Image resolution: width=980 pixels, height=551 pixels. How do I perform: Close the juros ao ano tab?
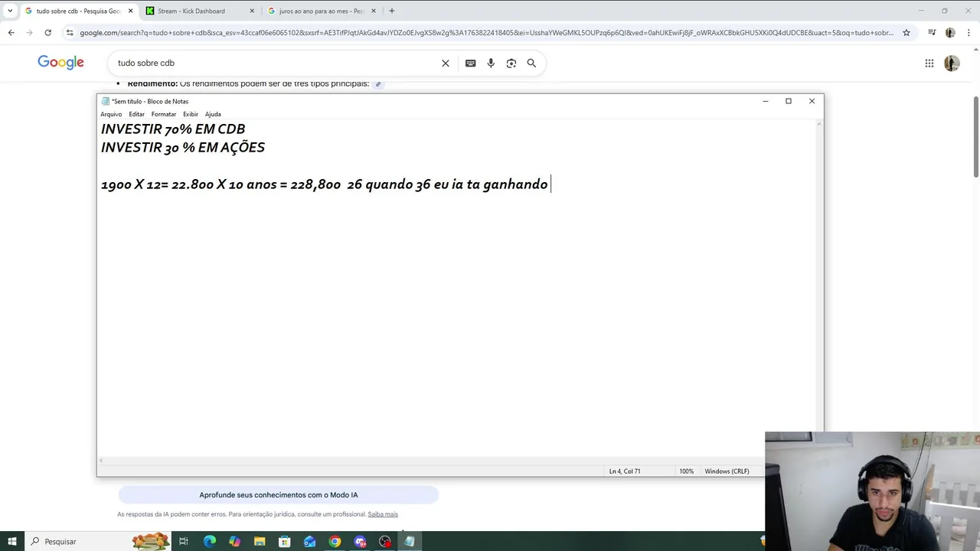[x=374, y=11]
